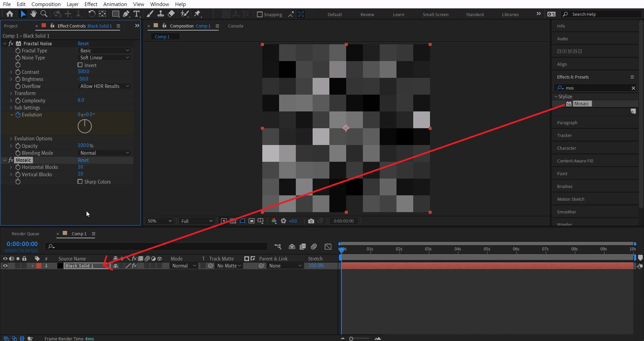Check the Sharp Colors checkbox
The width and height of the screenshot is (644, 341).
[80, 182]
